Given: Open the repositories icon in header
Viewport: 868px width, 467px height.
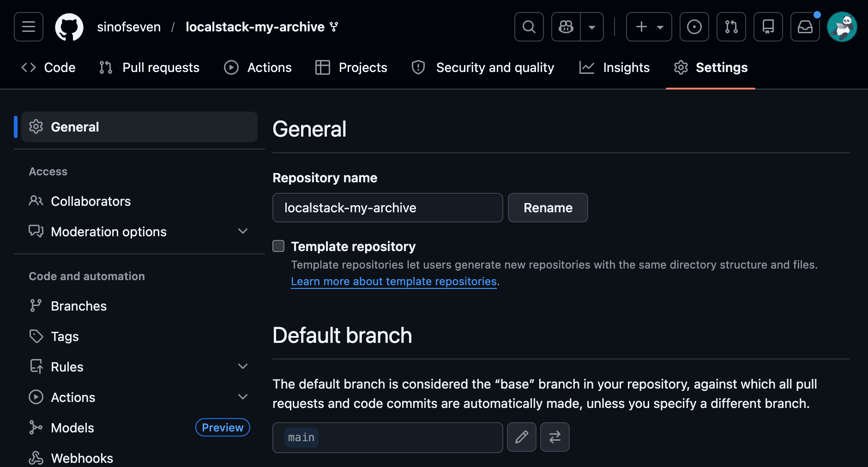Looking at the screenshot, I should click(x=768, y=27).
